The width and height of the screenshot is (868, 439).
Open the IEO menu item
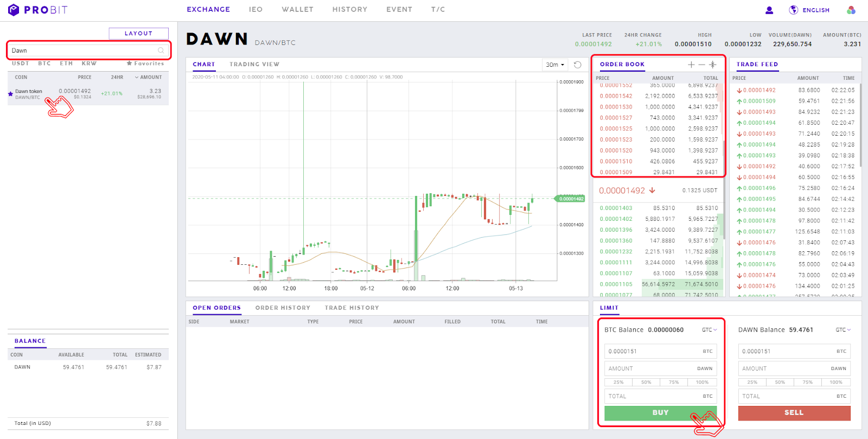256,9
